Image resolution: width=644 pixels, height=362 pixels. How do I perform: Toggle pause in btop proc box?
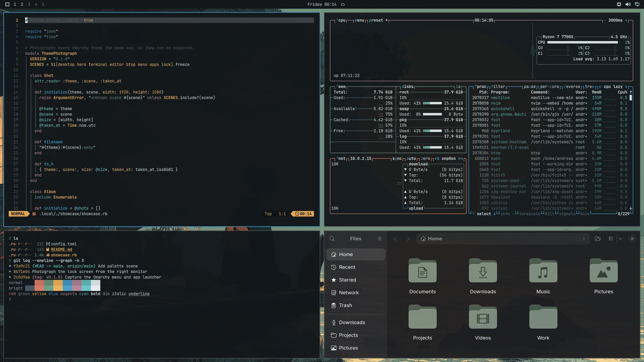pyautogui.click(x=530, y=87)
